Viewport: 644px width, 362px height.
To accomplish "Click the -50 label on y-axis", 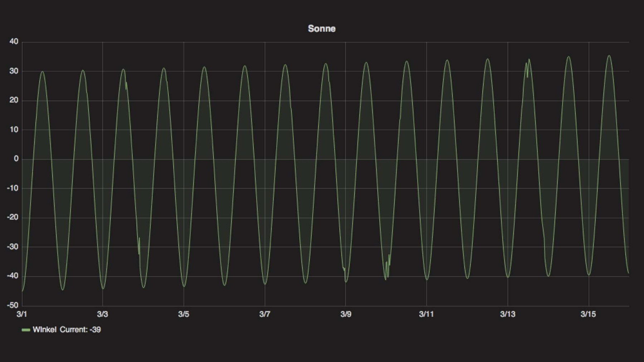I will [x=13, y=305].
